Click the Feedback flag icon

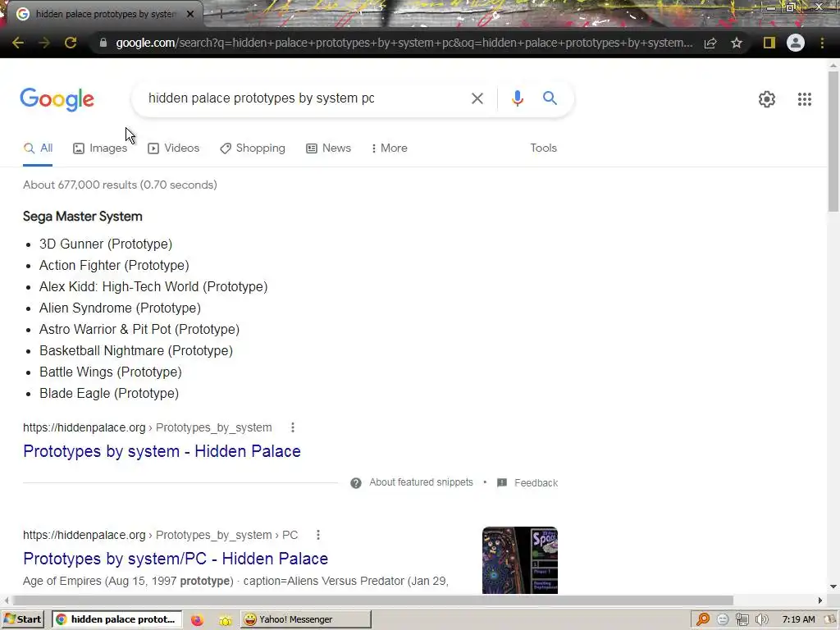[x=502, y=482]
